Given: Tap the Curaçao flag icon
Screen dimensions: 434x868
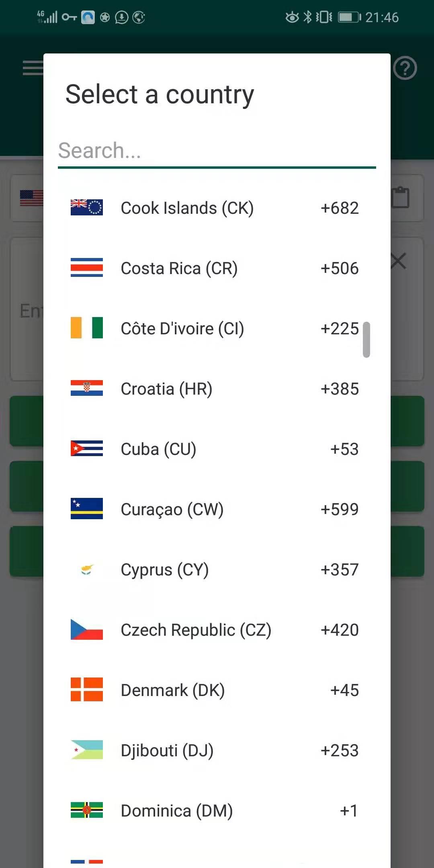Looking at the screenshot, I should (86, 509).
